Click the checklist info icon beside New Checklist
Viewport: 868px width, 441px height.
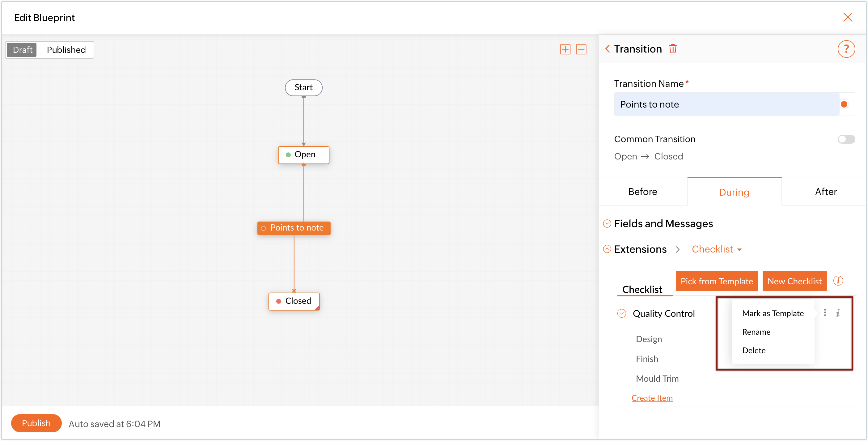[x=838, y=281]
